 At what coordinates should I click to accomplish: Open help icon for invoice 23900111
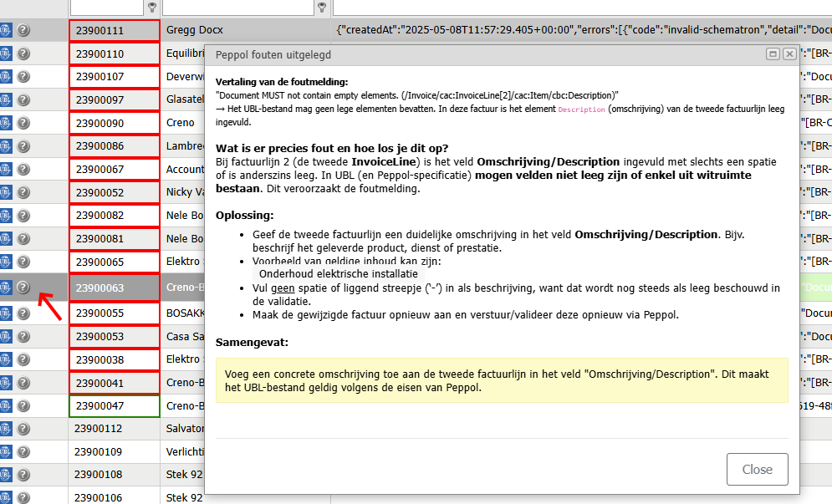click(x=23, y=30)
